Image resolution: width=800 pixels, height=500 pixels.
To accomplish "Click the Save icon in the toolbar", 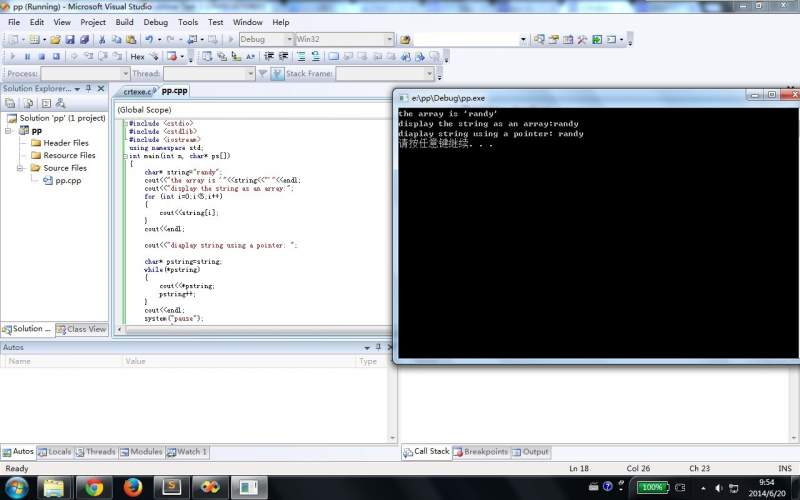I will [70, 40].
